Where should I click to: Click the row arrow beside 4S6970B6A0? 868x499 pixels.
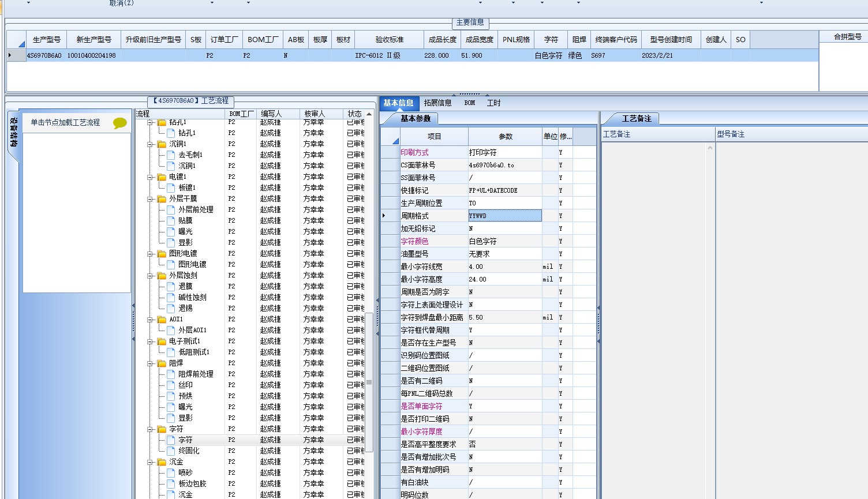point(10,55)
